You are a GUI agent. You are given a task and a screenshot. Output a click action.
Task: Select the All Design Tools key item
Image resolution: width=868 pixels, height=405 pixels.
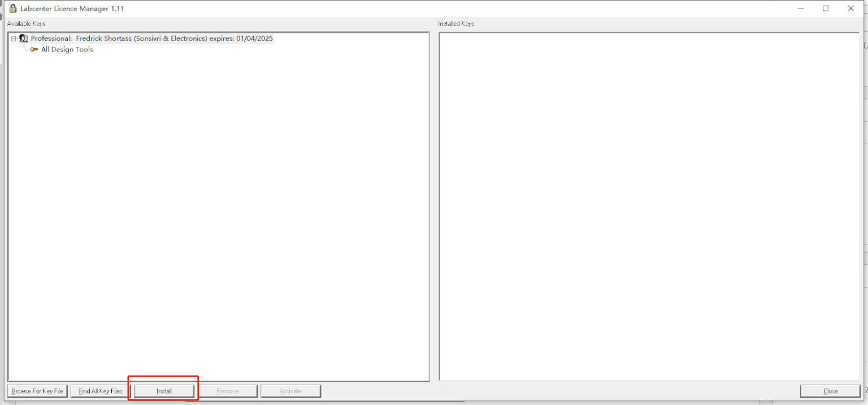pos(67,50)
